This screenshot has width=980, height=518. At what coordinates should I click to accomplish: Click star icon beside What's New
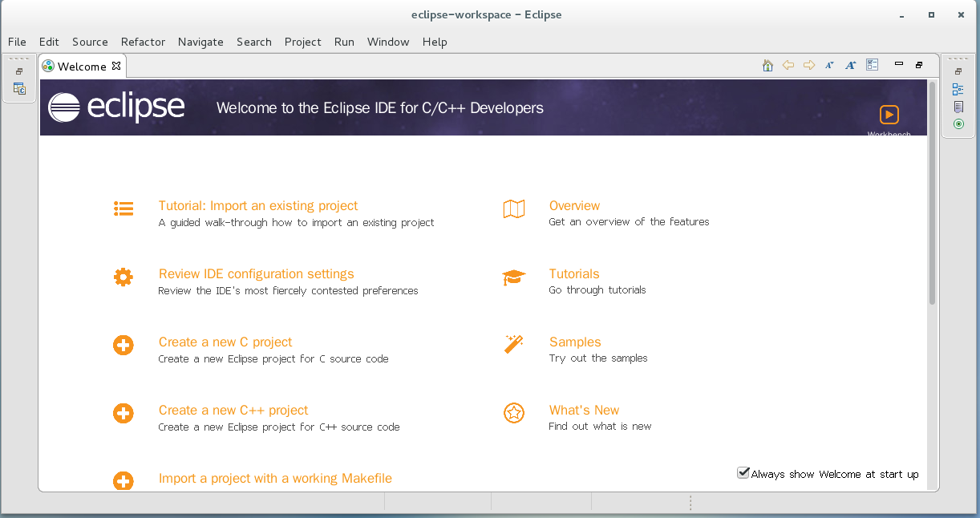click(514, 413)
